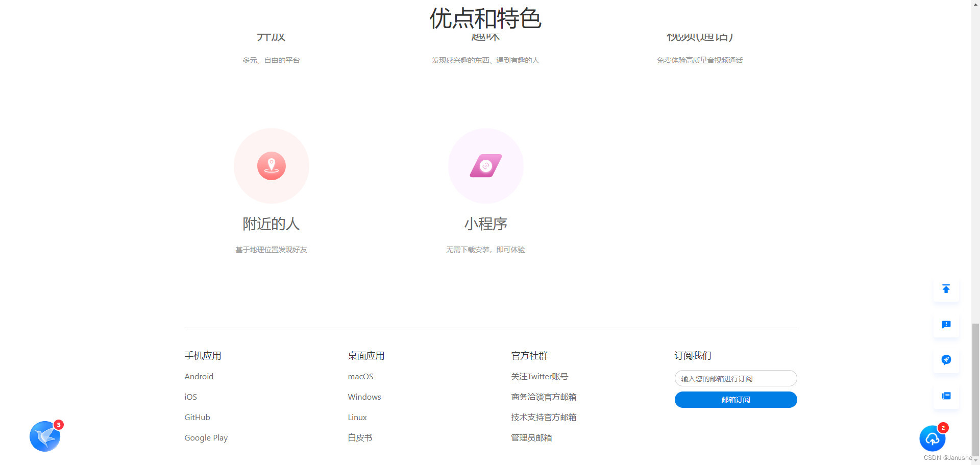Click the 附近的人 feature title

[x=271, y=224]
